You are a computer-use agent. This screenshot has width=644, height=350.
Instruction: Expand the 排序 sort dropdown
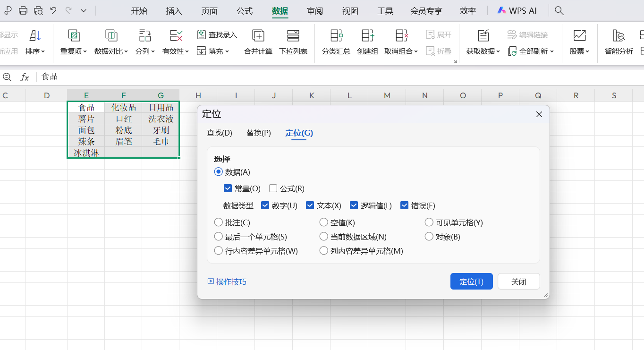point(35,51)
